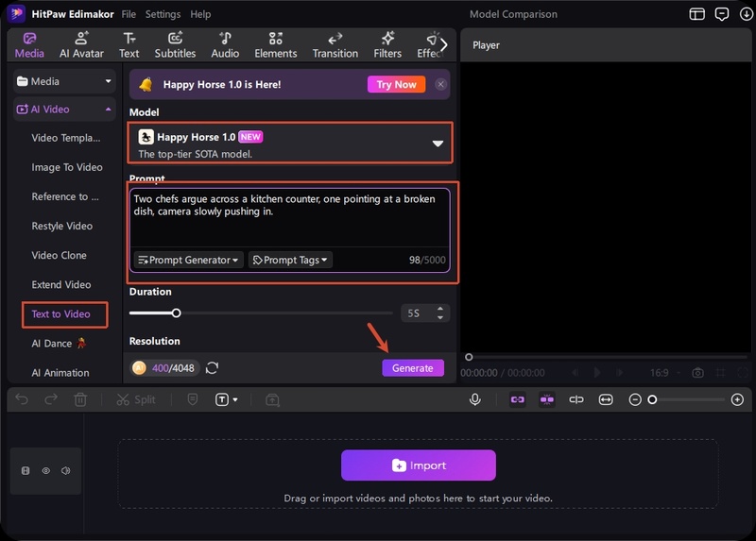
Task: Click the export frame box icon in timeline toolbar
Action: coord(272,399)
